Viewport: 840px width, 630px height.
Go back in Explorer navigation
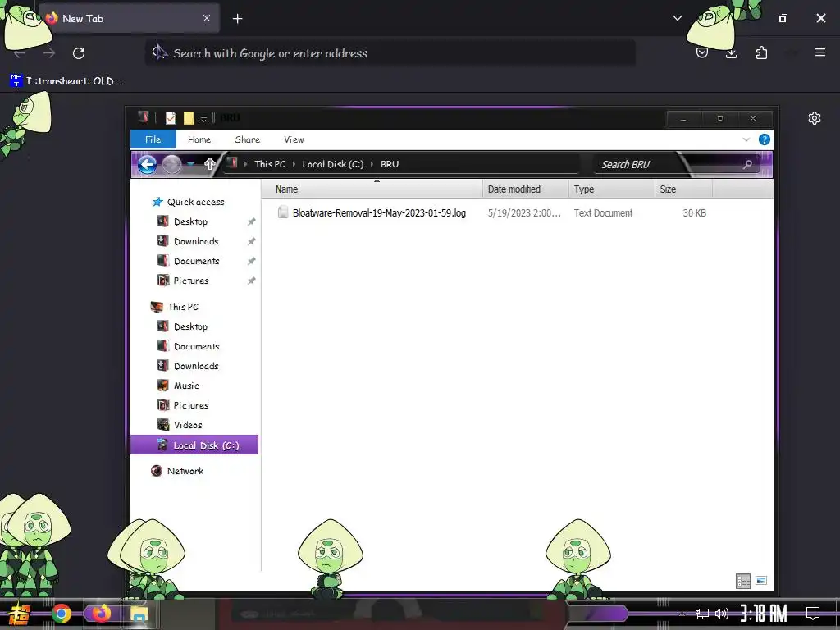click(x=148, y=164)
